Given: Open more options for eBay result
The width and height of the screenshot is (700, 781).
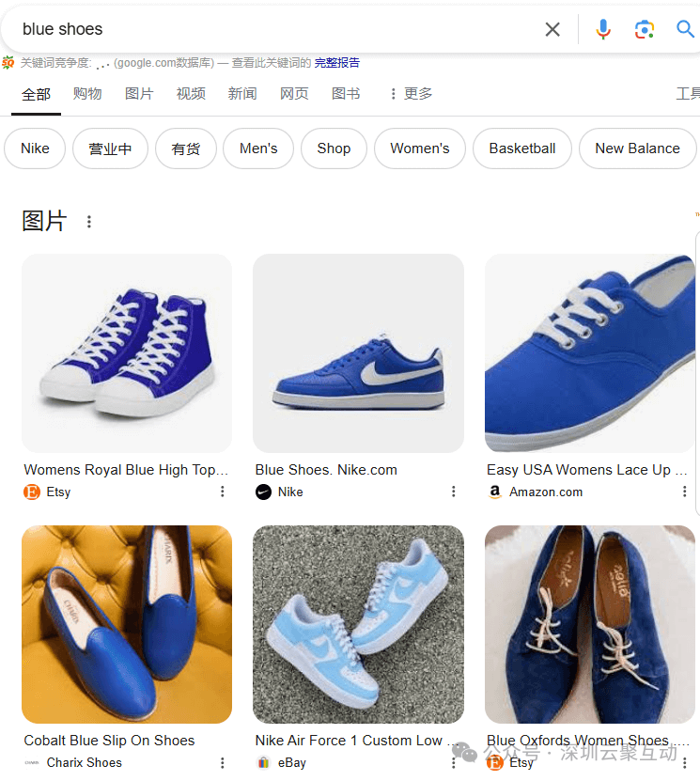Looking at the screenshot, I should [x=454, y=762].
